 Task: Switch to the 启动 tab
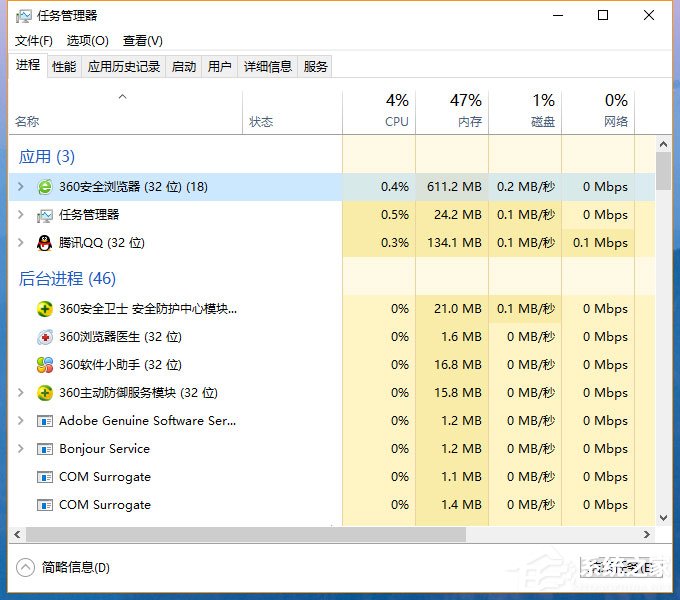[184, 67]
